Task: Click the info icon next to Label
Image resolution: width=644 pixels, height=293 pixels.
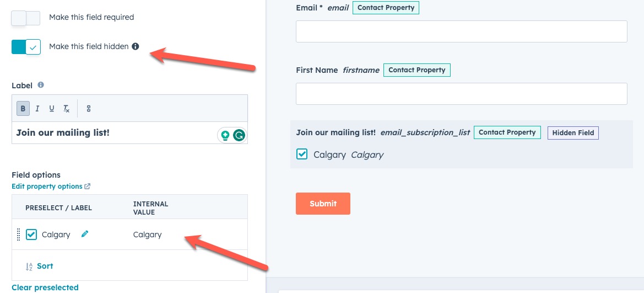Action: tap(41, 85)
